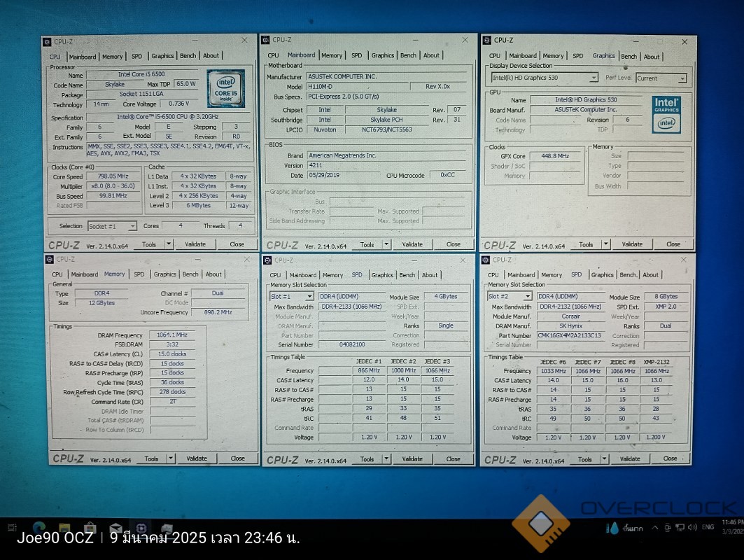Click the CPU-Z title icon in the Slot #1 SPD window
This screenshot has width=744, height=560.
coord(267,260)
